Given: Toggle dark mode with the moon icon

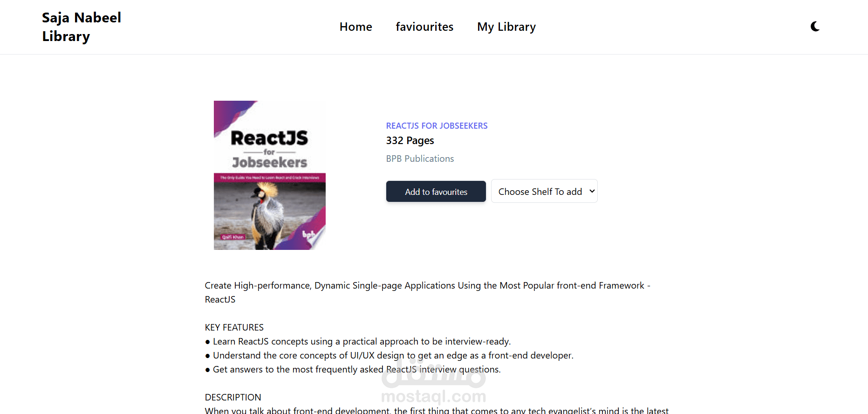Looking at the screenshot, I should tap(815, 27).
